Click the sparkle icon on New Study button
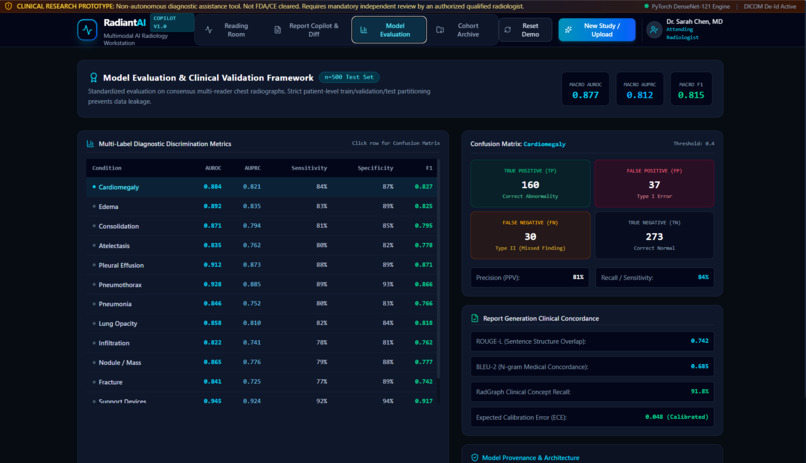This screenshot has height=463, width=806. click(x=569, y=30)
